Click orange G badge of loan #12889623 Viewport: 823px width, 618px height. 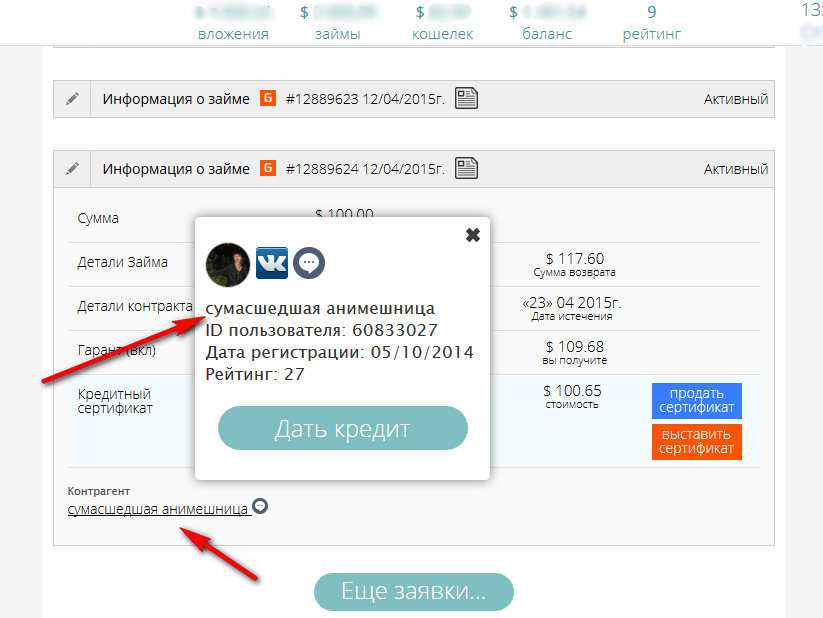[x=268, y=98]
